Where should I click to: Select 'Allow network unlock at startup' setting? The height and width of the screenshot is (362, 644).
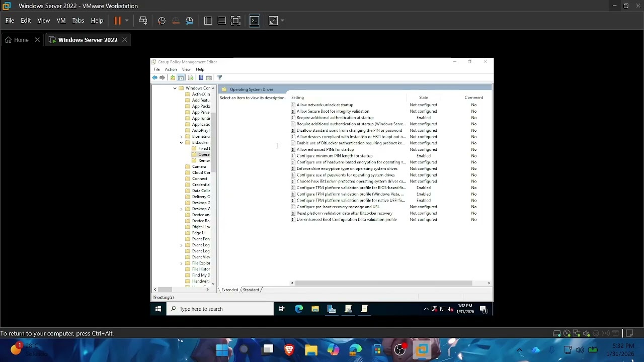click(325, 105)
